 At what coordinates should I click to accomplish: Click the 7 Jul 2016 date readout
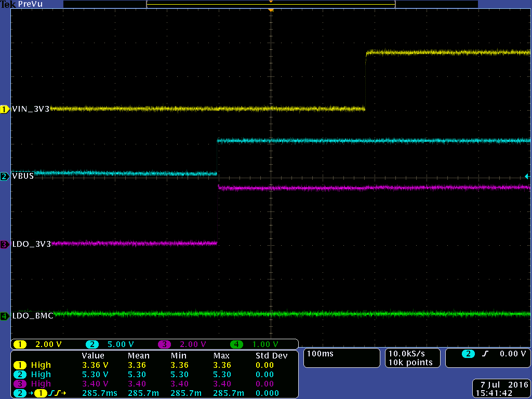pos(504,385)
